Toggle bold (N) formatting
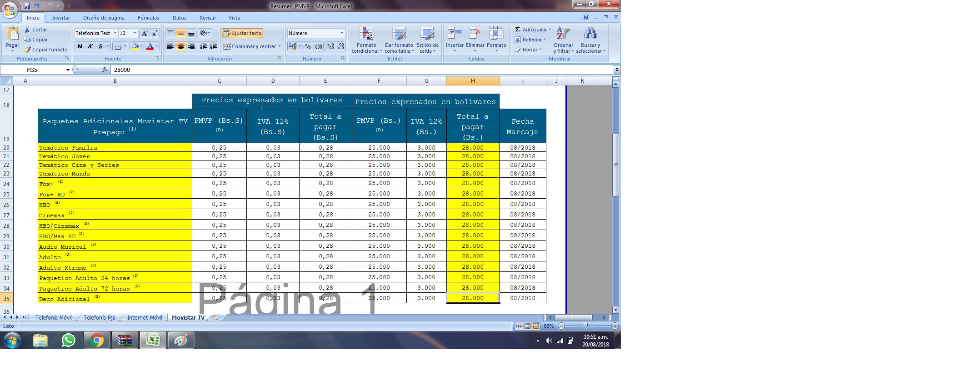This screenshot has width=980, height=391. (80, 46)
